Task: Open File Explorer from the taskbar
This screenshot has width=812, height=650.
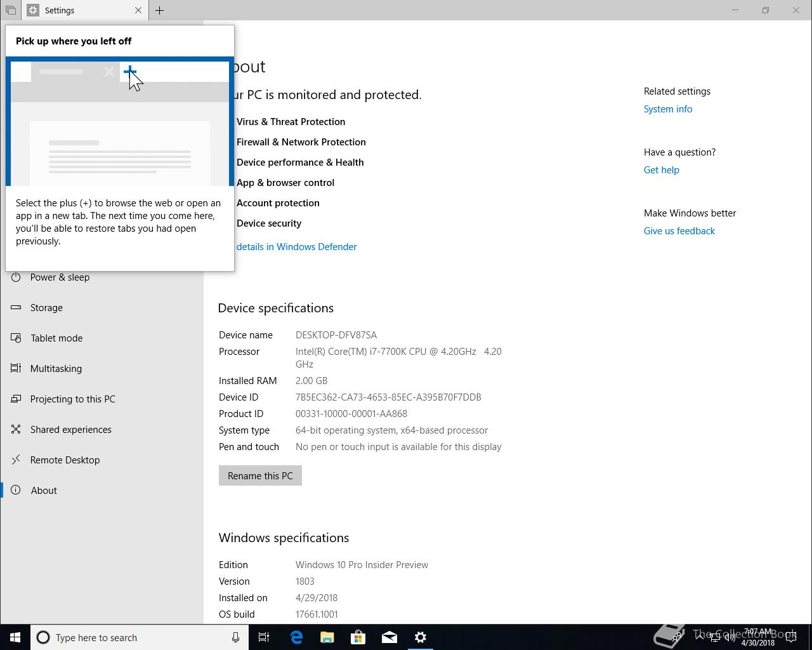Action: click(x=327, y=637)
